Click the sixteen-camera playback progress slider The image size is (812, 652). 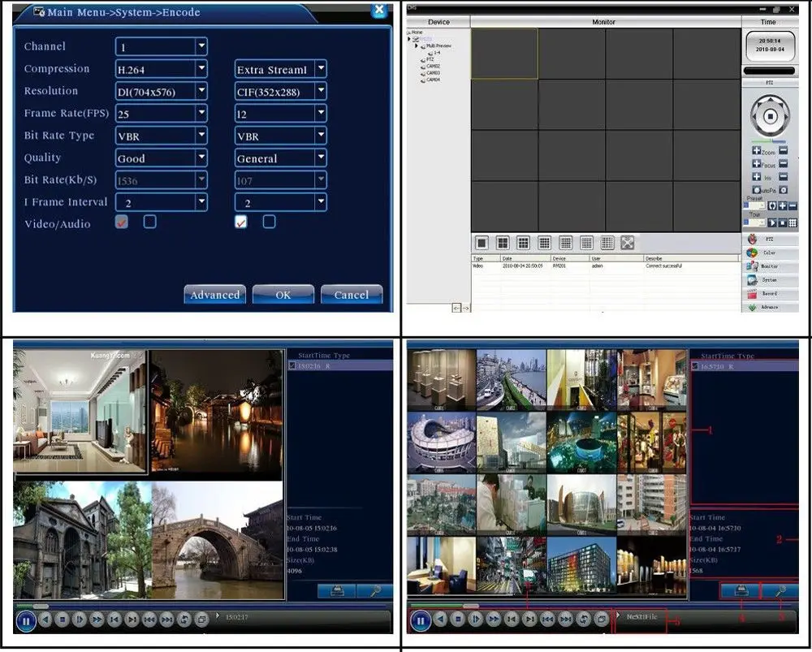tap(470, 606)
